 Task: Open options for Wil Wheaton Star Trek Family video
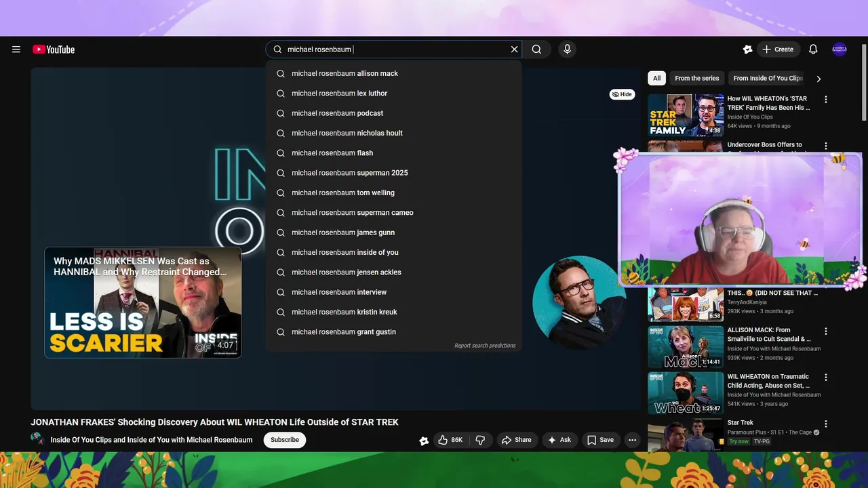coord(826,100)
